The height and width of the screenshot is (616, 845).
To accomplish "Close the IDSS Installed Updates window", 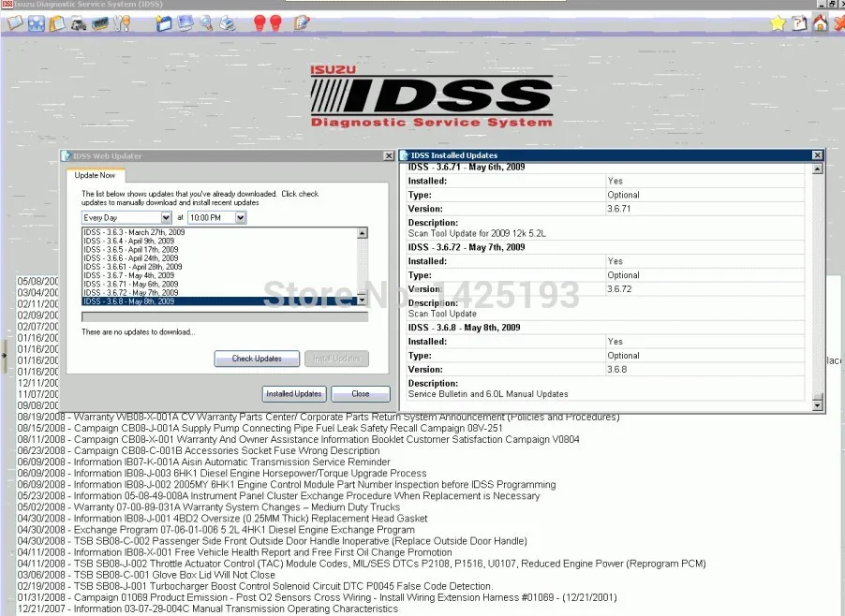I will pyautogui.click(x=817, y=155).
